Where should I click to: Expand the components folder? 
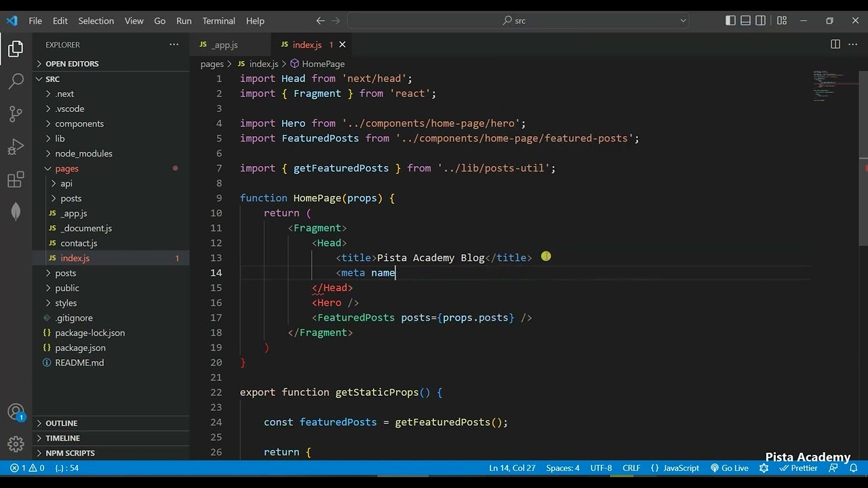pyautogui.click(x=111, y=123)
